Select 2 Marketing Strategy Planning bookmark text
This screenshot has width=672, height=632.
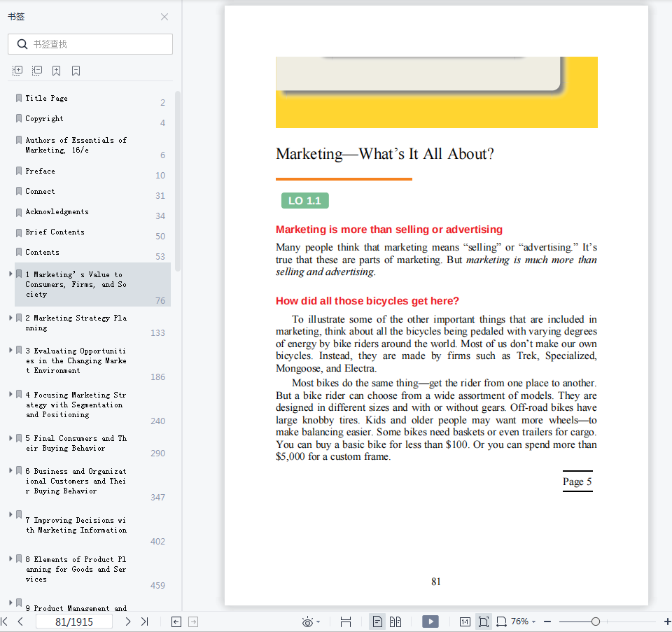pyautogui.click(x=76, y=323)
